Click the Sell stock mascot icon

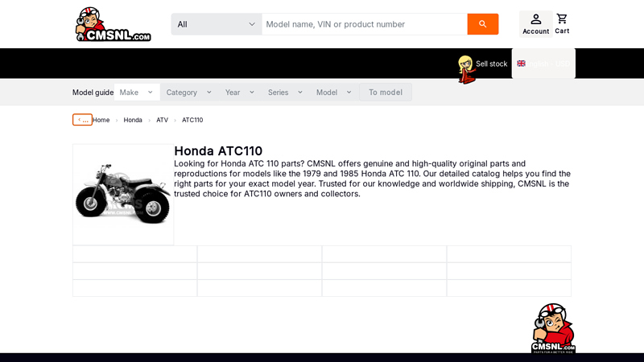[x=465, y=69]
